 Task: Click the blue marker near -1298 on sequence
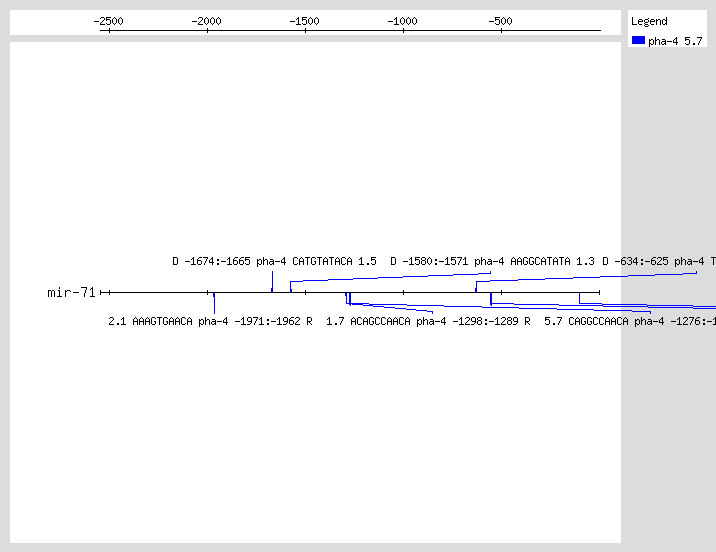pyautogui.click(x=346, y=297)
